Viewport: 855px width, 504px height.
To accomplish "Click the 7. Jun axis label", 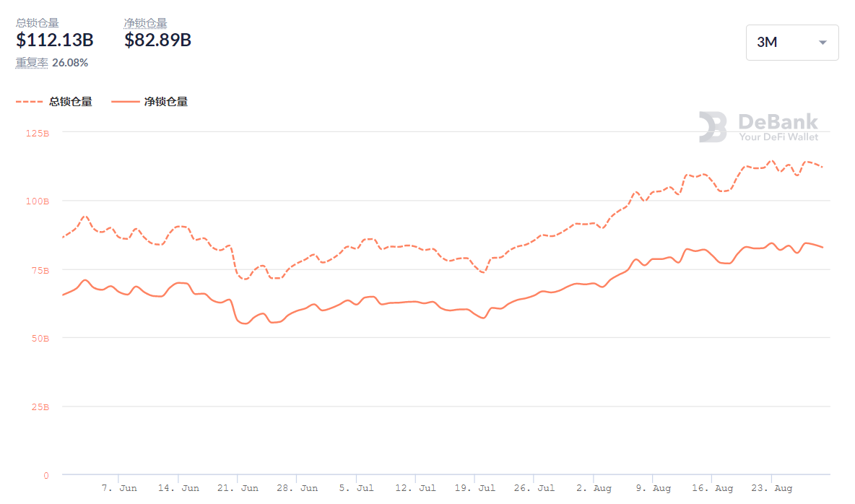I will click(119, 489).
